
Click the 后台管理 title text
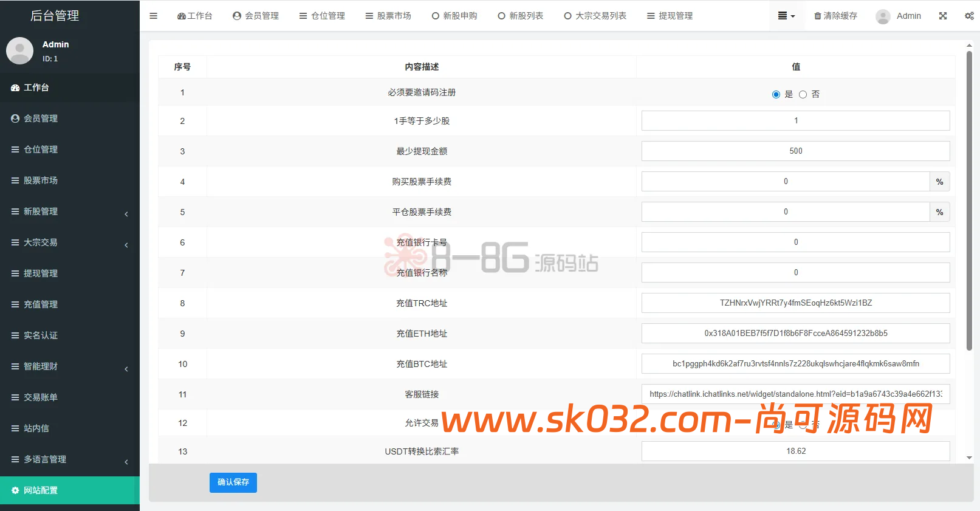pyautogui.click(x=55, y=16)
